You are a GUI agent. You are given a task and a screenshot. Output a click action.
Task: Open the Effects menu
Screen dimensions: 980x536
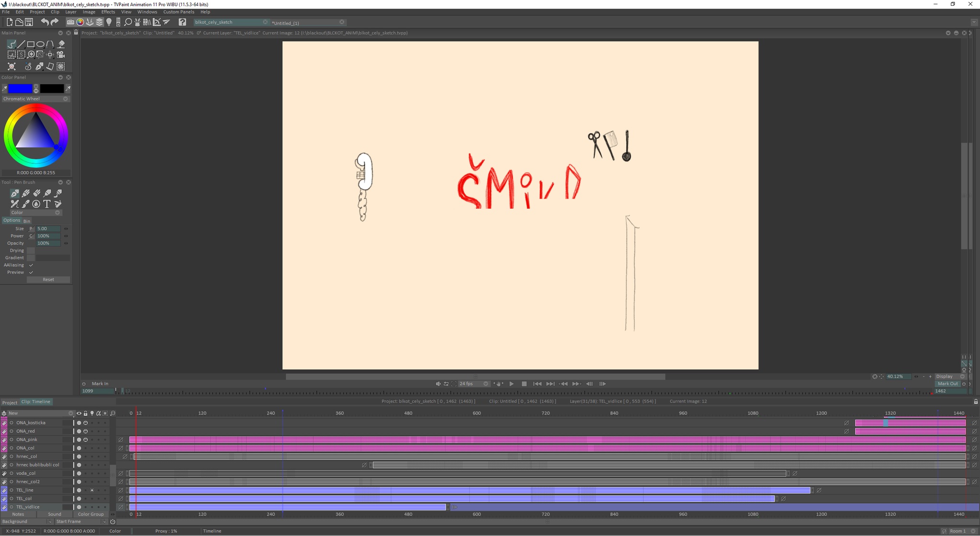tap(108, 12)
